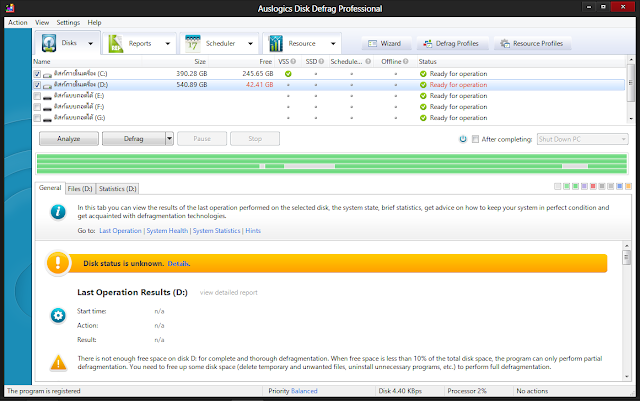Image resolution: width=640 pixels, height=401 pixels.
Task: Click the status check icon for E: drive
Action: [423, 96]
